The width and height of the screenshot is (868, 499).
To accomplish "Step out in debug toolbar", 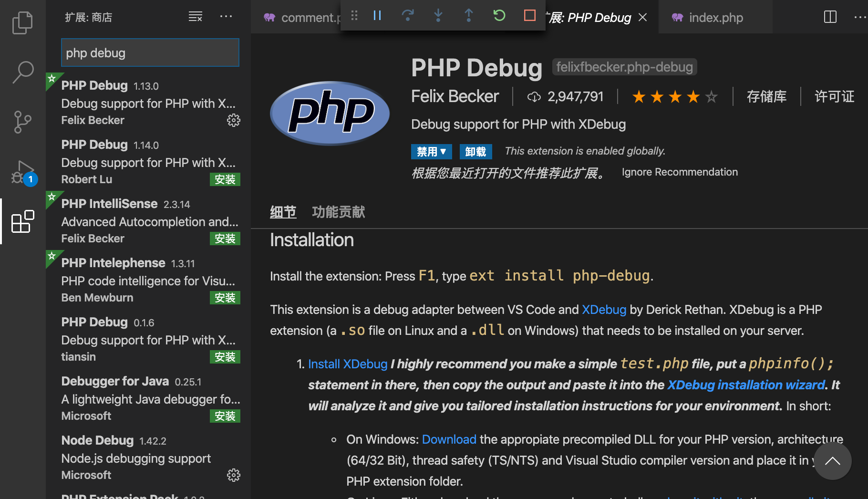I will click(x=469, y=16).
